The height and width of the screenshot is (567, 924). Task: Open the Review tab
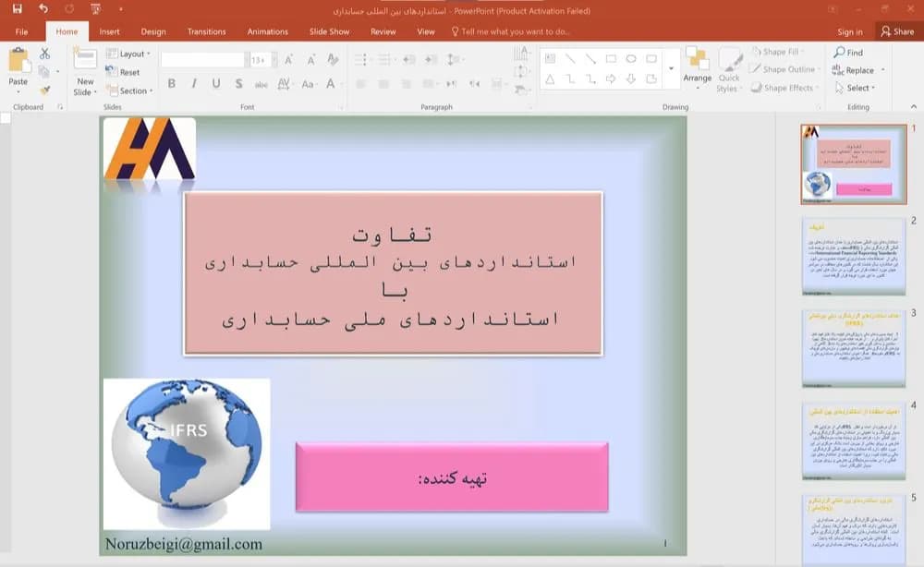[x=383, y=31]
